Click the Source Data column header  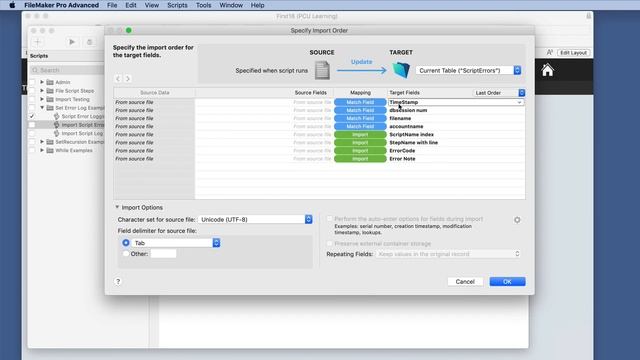[x=154, y=93]
